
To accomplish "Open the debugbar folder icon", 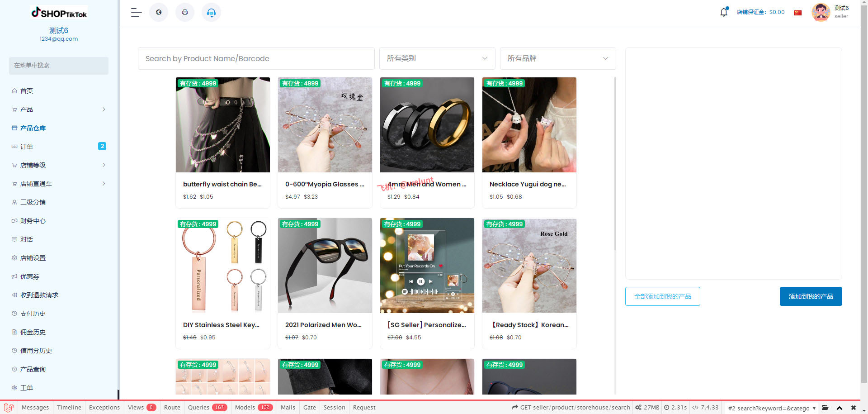I will point(825,408).
